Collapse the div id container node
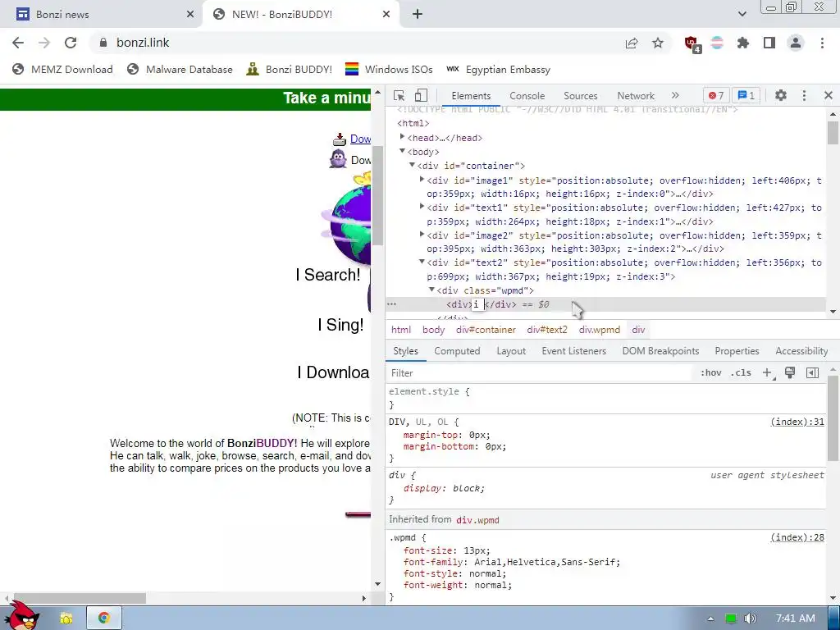840x630 pixels. click(x=412, y=165)
